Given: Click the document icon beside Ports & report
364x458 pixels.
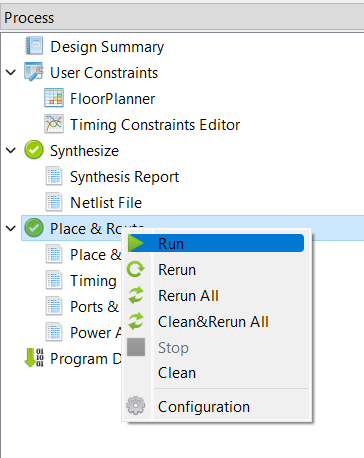Looking at the screenshot, I should (54, 306).
